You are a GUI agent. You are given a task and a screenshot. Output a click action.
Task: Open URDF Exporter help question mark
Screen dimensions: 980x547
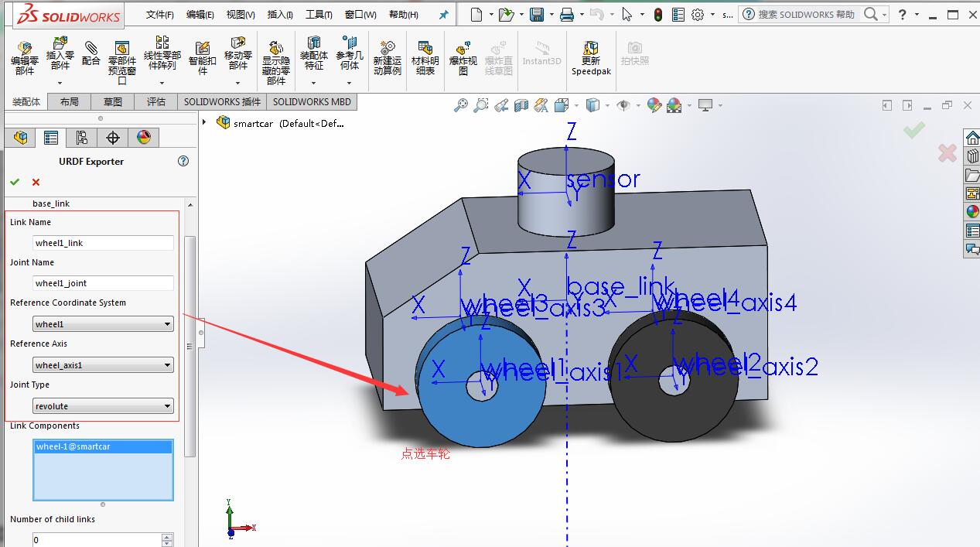[x=183, y=161]
